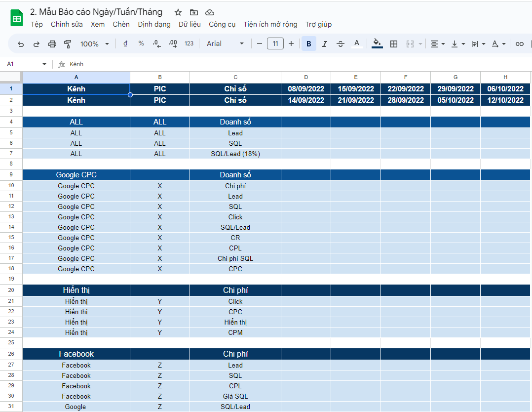Viewport: 532px width, 412px height.
Task: Open the zoom 100% dropdown
Action: [95, 44]
